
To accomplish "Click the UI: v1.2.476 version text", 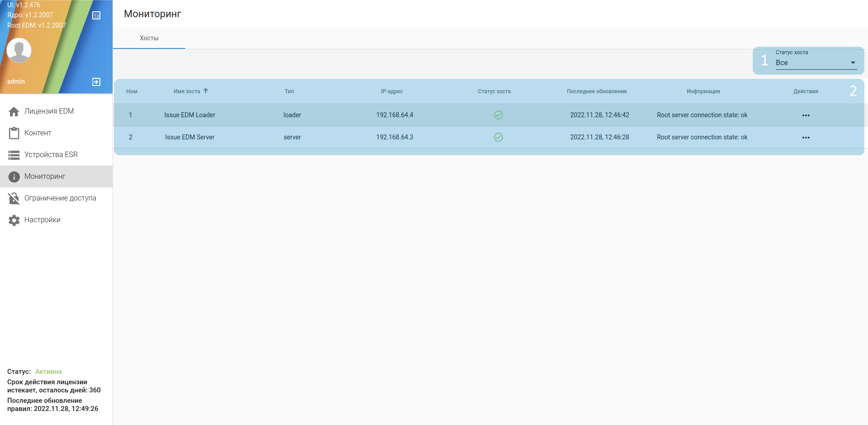I will pyautogui.click(x=24, y=5).
